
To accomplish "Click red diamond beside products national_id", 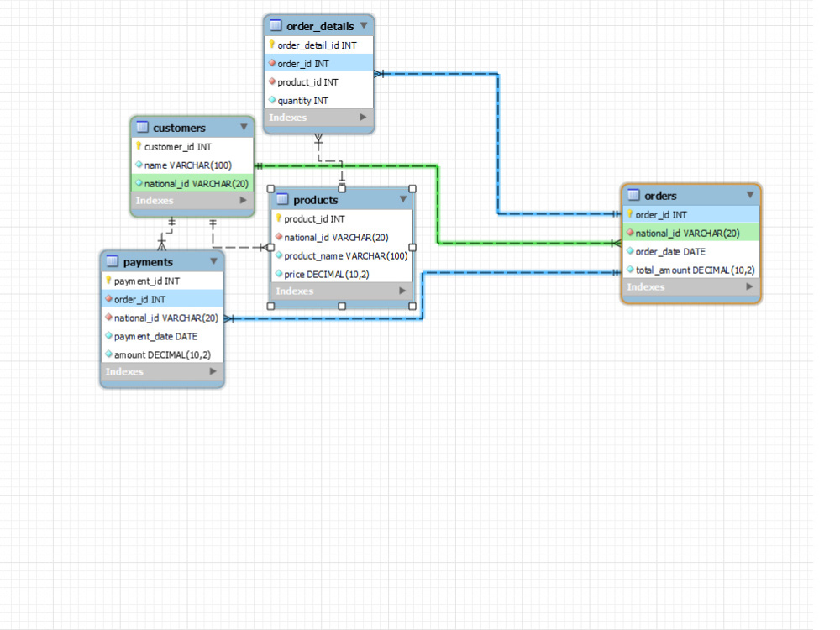I will pyautogui.click(x=279, y=236).
